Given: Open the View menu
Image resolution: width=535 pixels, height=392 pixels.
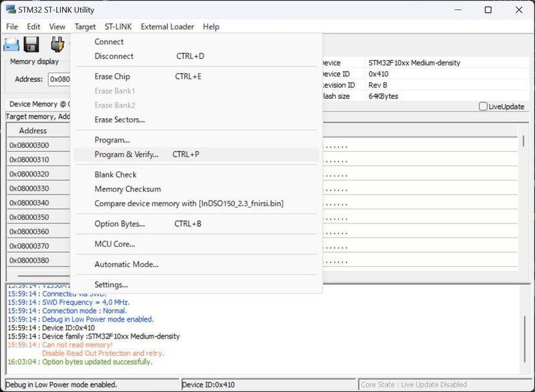Looking at the screenshot, I should (57, 27).
